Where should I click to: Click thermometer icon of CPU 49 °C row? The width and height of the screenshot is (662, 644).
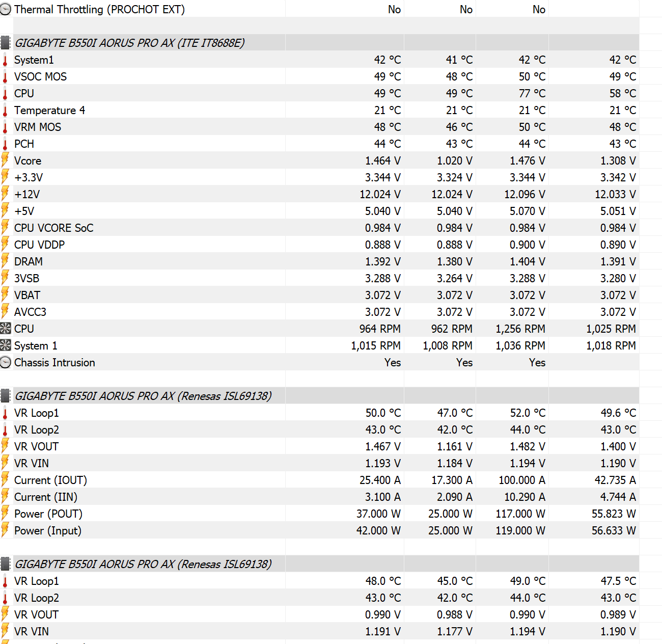(5, 93)
